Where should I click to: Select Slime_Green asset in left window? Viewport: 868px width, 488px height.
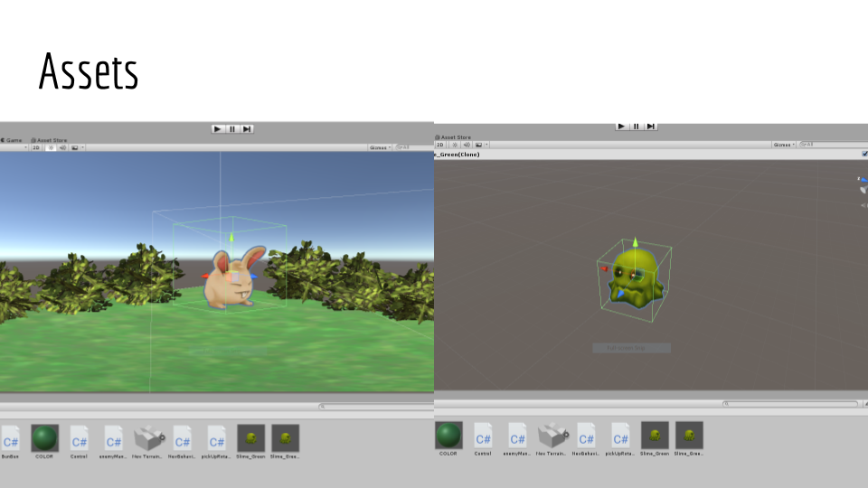(x=250, y=442)
